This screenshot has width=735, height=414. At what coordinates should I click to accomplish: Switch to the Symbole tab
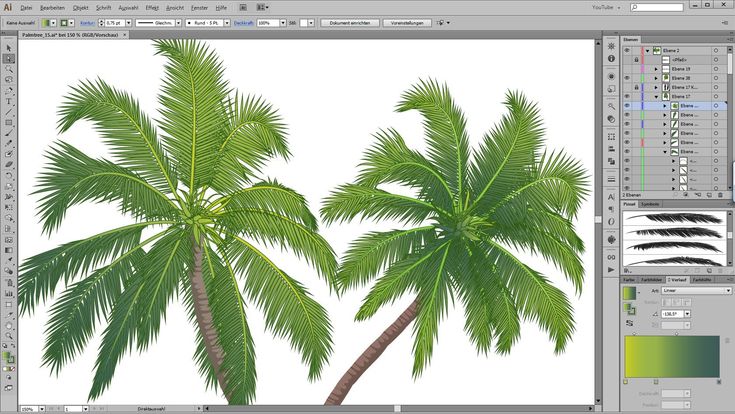coord(650,204)
